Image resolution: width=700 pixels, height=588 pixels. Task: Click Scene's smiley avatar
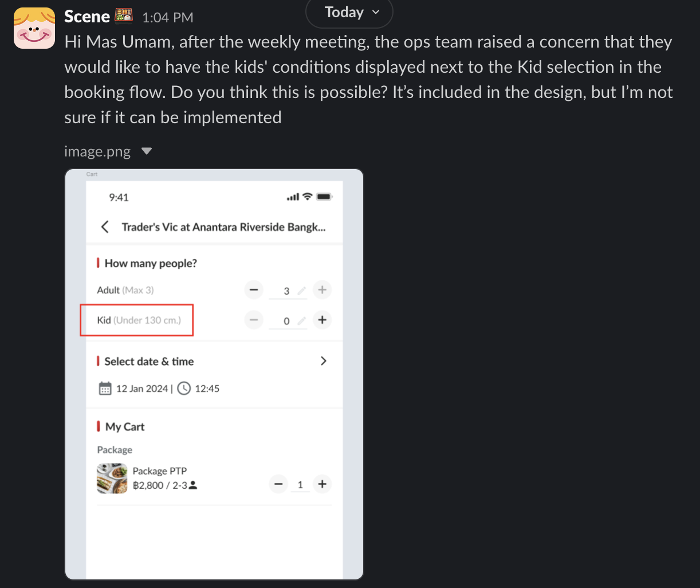(x=34, y=28)
